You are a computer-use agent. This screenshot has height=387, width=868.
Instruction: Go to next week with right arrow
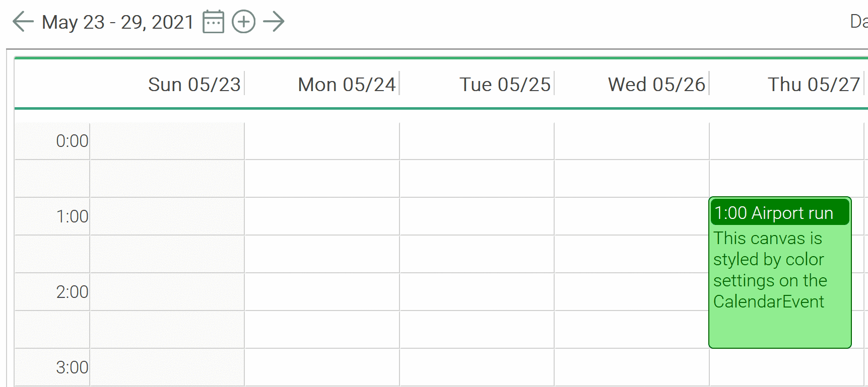(274, 22)
